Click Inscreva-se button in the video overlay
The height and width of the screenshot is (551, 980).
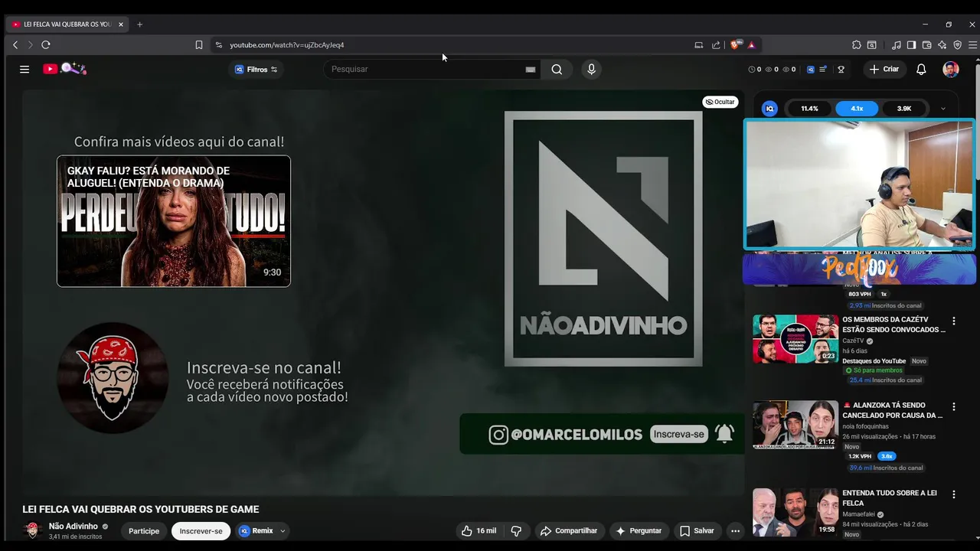(x=678, y=434)
